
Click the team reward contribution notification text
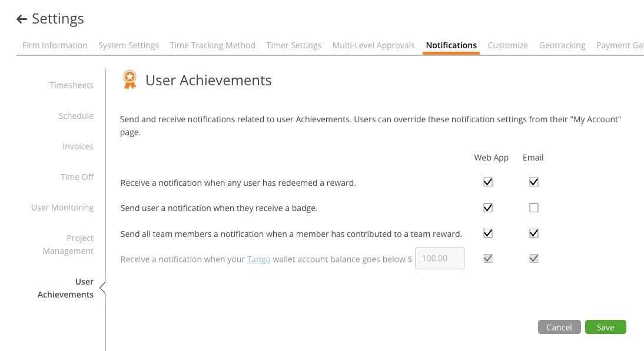[x=291, y=234]
